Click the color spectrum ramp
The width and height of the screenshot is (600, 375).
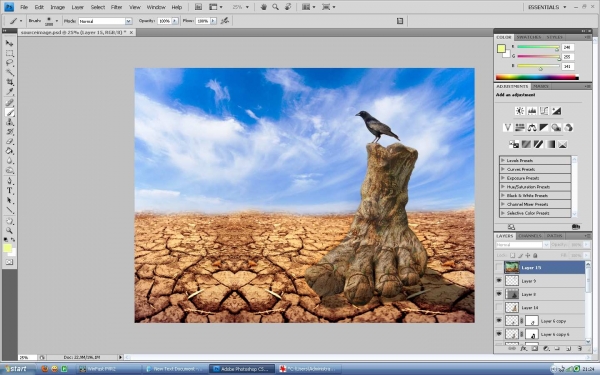[x=537, y=77]
